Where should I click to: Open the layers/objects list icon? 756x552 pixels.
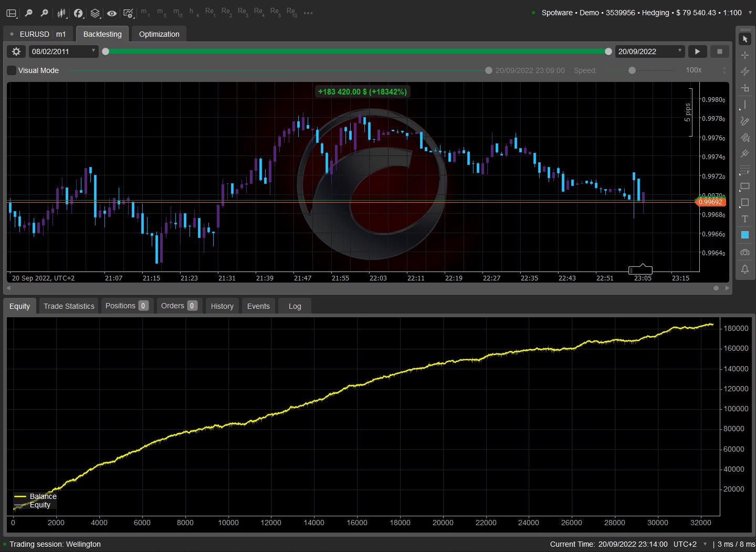tap(95, 13)
